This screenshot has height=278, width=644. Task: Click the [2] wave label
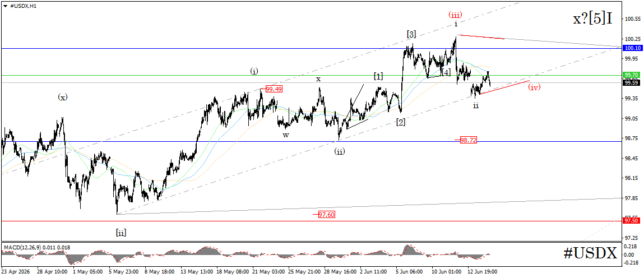coord(401,122)
